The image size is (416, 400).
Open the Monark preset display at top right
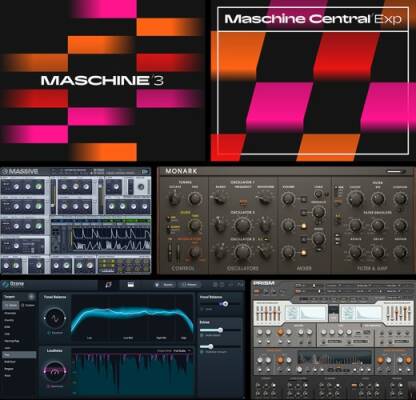(396, 171)
